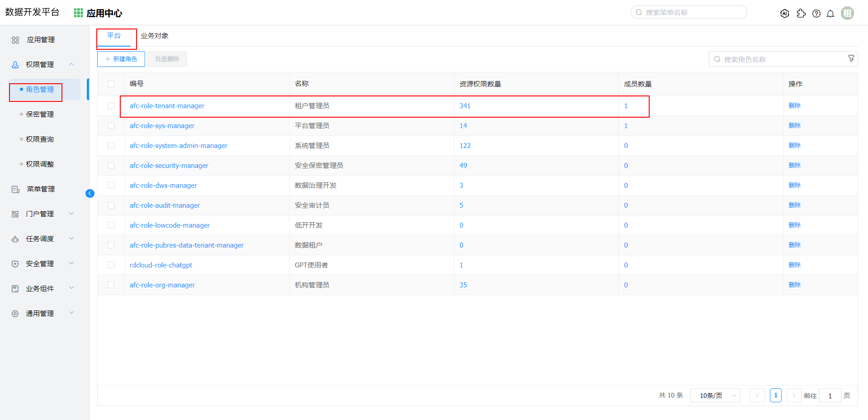The width and height of the screenshot is (868, 420).
Task: Collapse sidebar with blue arrow button
Action: [x=90, y=194]
